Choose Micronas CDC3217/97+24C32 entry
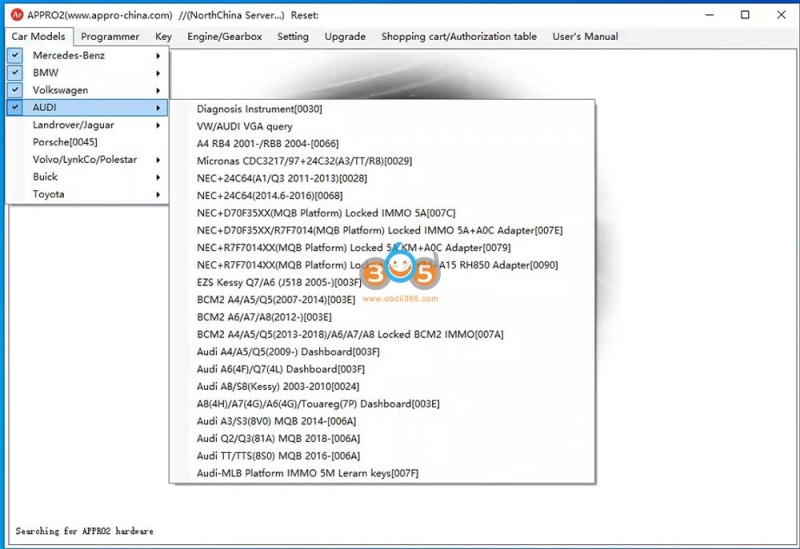The image size is (800, 549). 382,161
